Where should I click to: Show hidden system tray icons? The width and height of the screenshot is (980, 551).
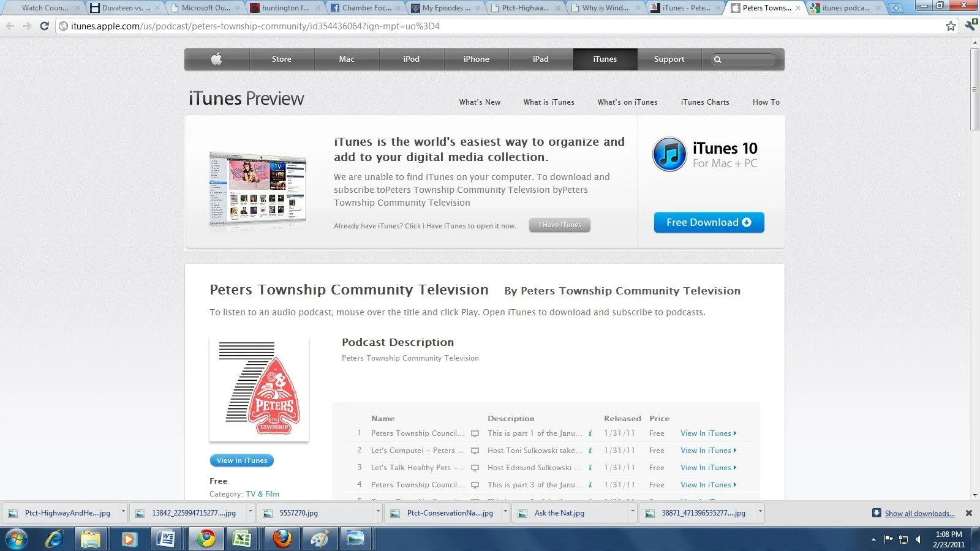tap(873, 539)
